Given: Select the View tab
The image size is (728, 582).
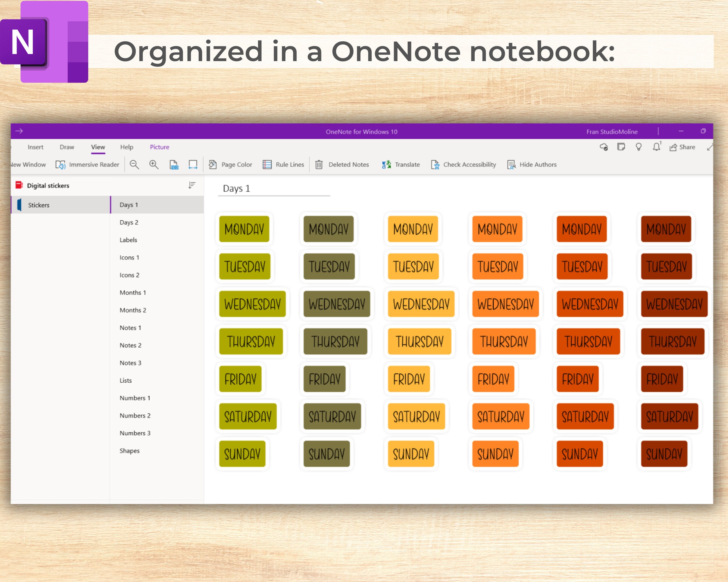Looking at the screenshot, I should pos(98,147).
